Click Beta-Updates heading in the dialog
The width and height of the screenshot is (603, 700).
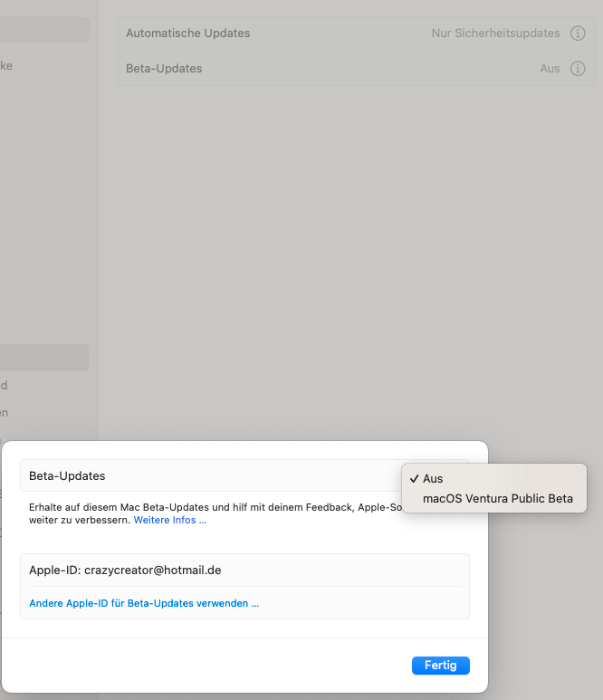(67, 476)
